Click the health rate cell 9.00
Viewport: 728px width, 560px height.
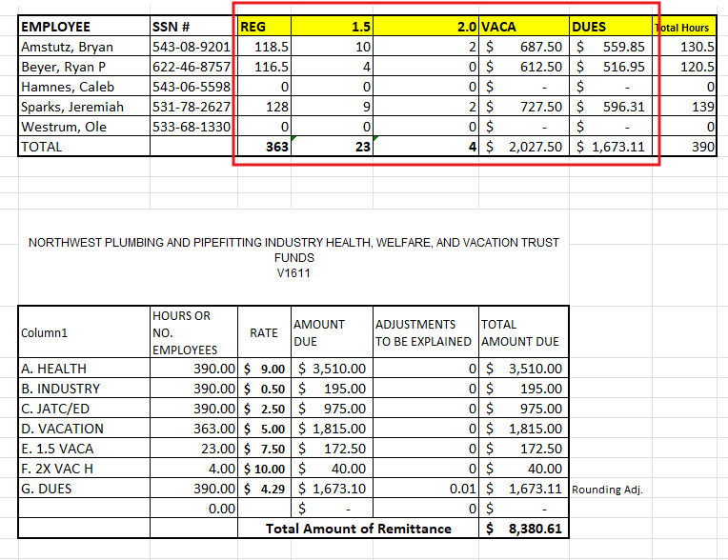(264, 368)
